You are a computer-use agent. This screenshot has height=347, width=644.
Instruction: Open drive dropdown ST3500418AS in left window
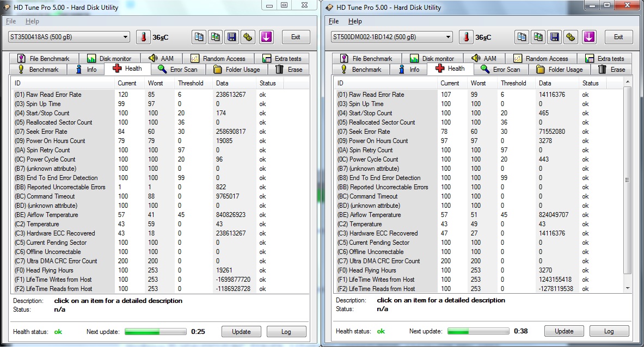coord(69,37)
